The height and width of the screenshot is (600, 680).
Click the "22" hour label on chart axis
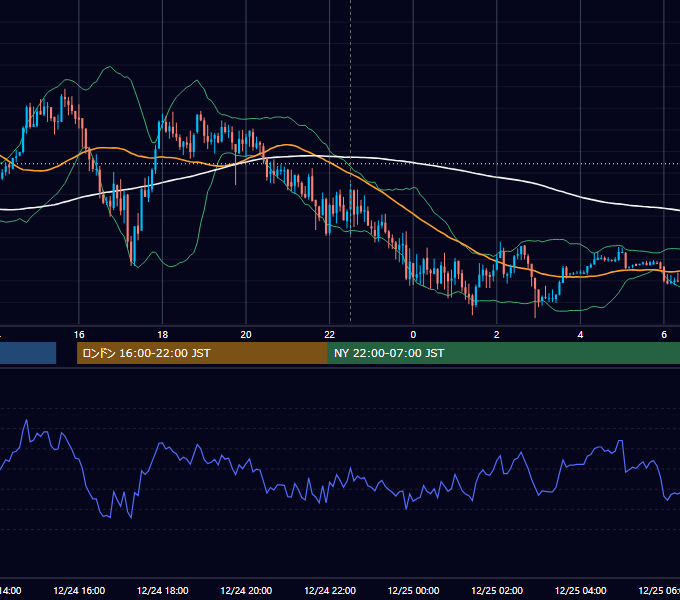pyautogui.click(x=330, y=335)
